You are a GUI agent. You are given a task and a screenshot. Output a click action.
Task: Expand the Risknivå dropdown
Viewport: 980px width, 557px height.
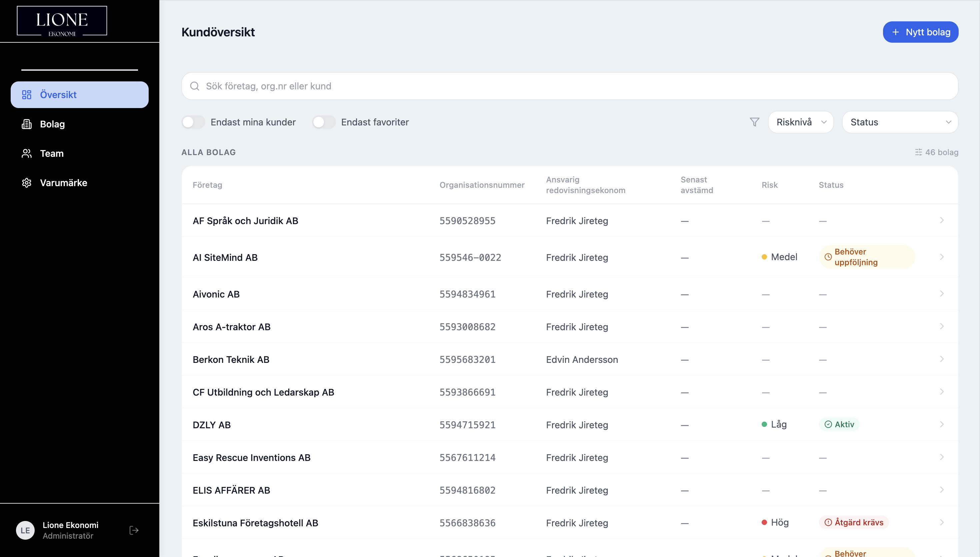click(801, 122)
